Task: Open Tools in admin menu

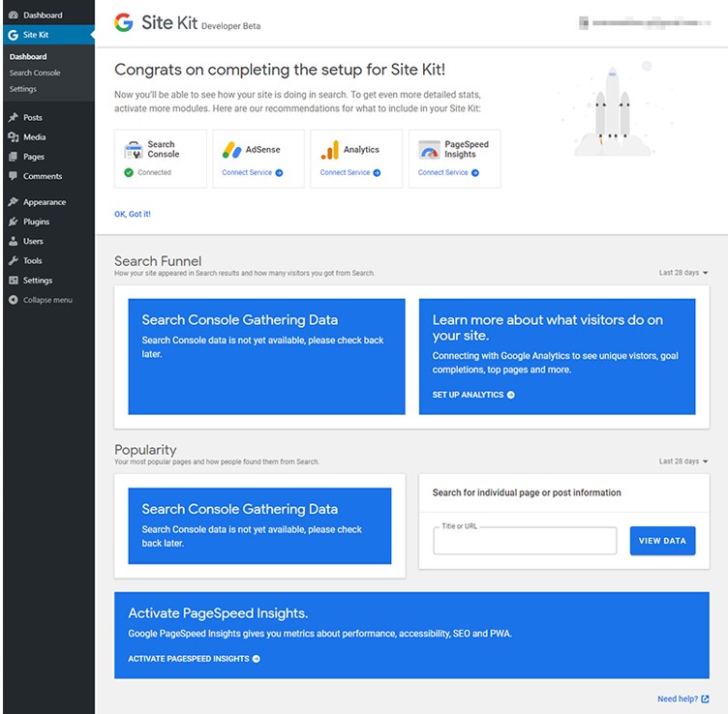Action: [x=33, y=260]
